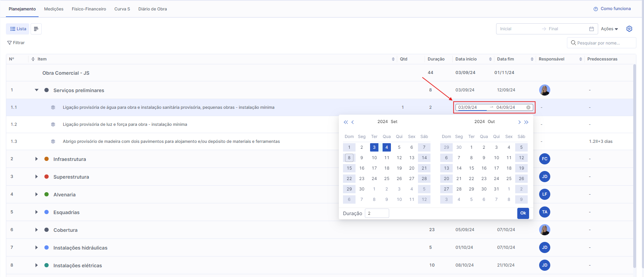Go to previous year in calendar
The width and height of the screenshot is (644, 277).
345,122
